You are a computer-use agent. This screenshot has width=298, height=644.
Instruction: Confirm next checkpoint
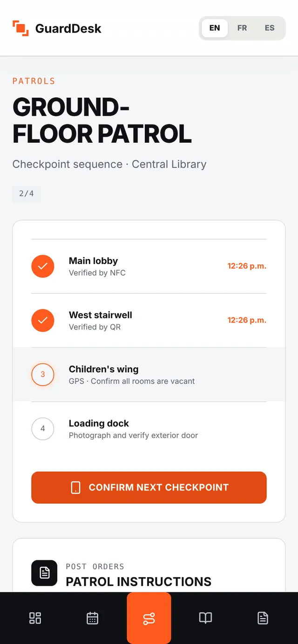(x=149, y=488)
